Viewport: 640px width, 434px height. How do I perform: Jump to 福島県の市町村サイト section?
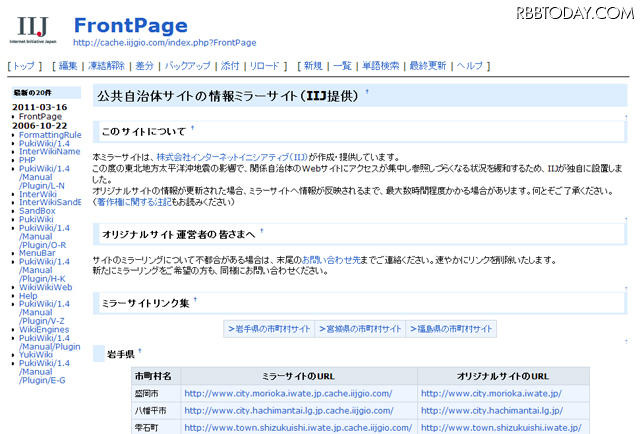coord(451,329)
